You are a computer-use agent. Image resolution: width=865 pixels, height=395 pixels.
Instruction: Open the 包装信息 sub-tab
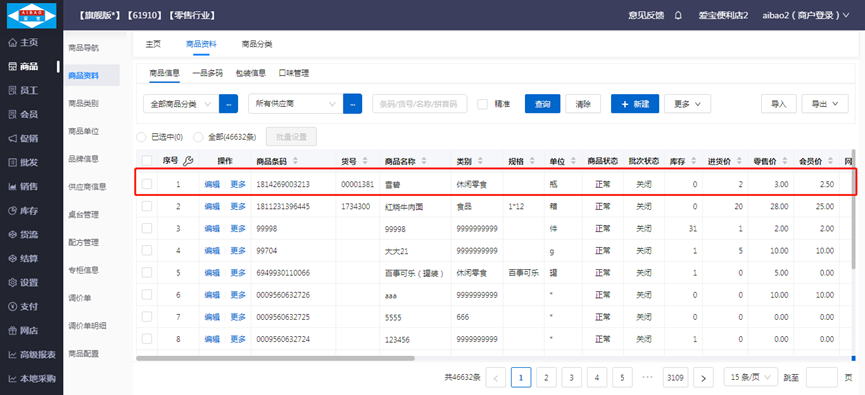(250, 73)
